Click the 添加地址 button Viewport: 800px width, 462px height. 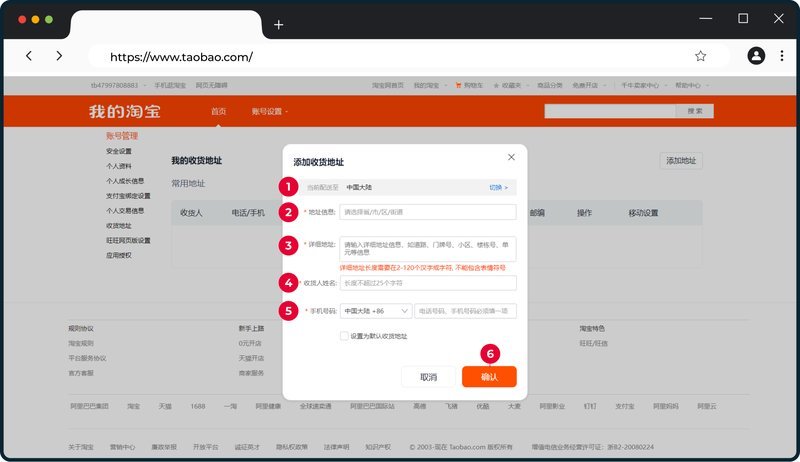[681, 161]
